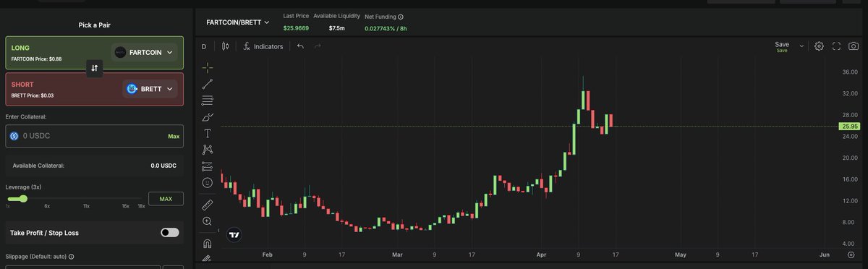Screen dimensions: 868x269
Task: Click the MAX leverage button
Action: coord(166,199)
